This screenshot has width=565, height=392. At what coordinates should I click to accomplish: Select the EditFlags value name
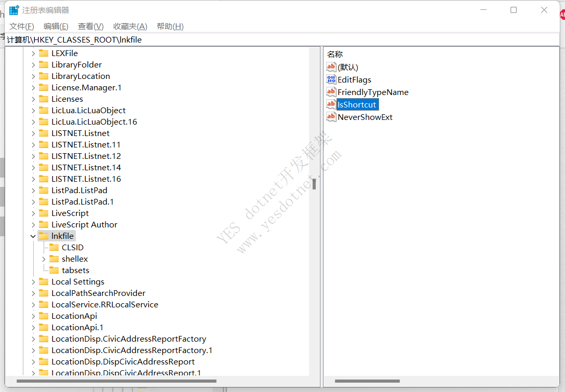pos(354,79)
